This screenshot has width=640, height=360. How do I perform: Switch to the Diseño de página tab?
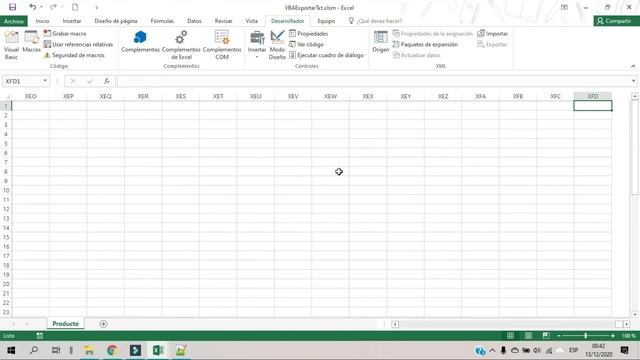[x=116, y=21]
